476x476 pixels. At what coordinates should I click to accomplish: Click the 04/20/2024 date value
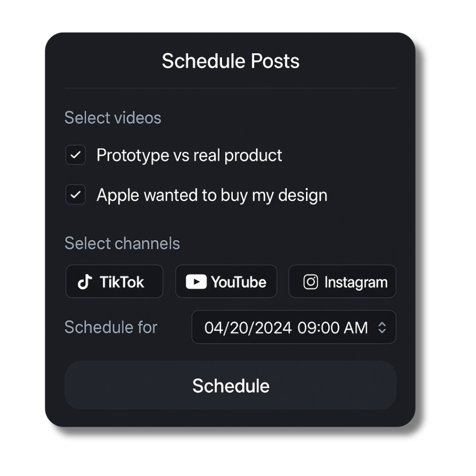coord(248,327)
